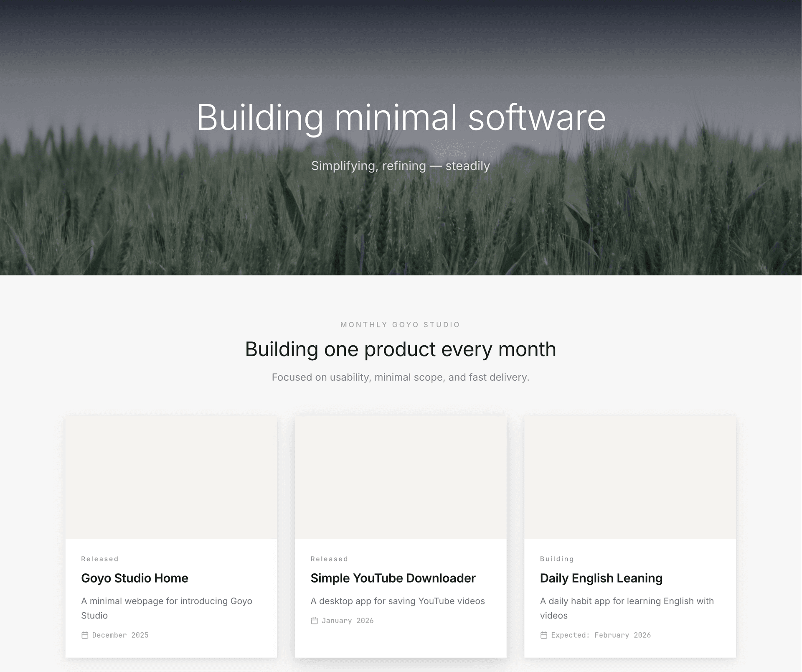
Task: Open the Simple YouTube Downloader title link
Action: coord(393,578)
